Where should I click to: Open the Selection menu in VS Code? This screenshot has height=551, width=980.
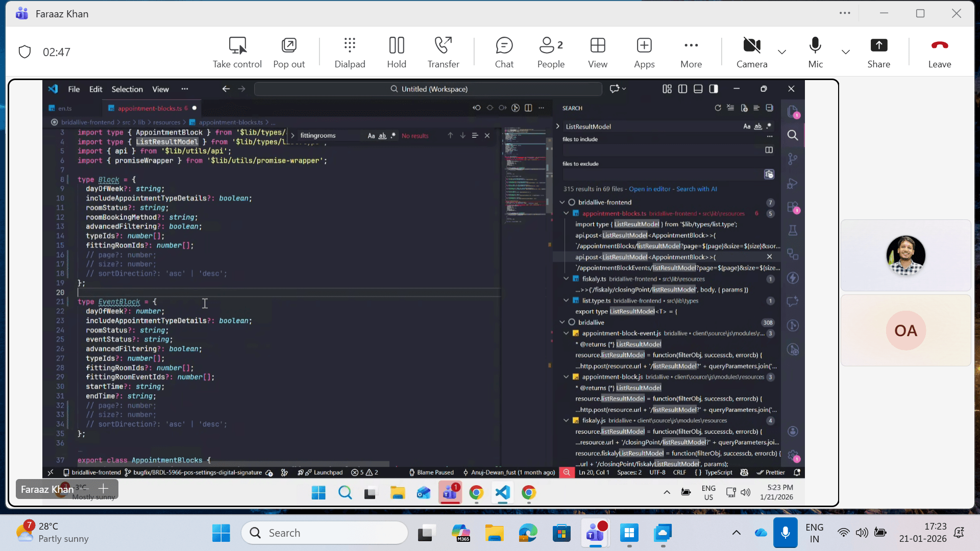tap(127, 89)
